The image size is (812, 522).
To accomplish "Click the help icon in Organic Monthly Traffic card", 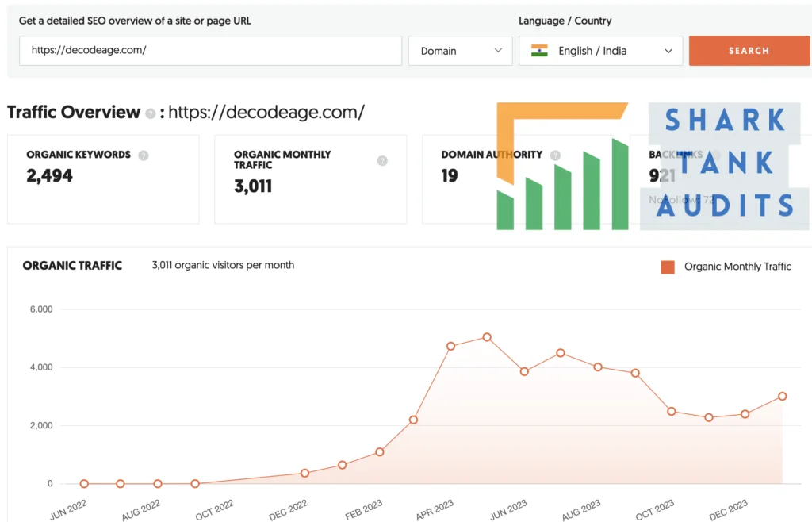I will pos(382,160).
